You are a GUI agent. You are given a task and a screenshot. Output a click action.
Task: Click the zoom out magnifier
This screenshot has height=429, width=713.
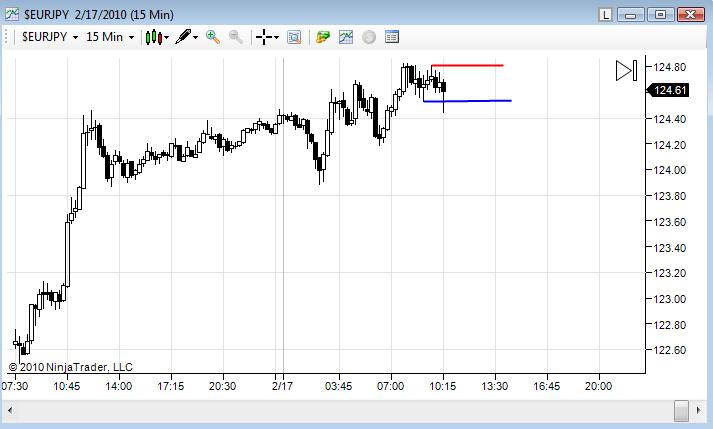tap(235, 37)
